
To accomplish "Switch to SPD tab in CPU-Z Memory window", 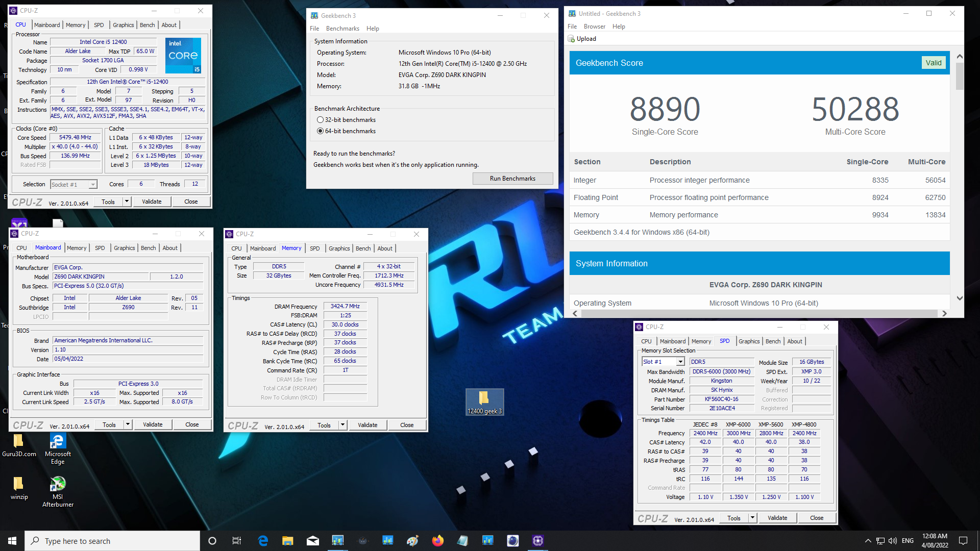I will [x=315, y=248].
